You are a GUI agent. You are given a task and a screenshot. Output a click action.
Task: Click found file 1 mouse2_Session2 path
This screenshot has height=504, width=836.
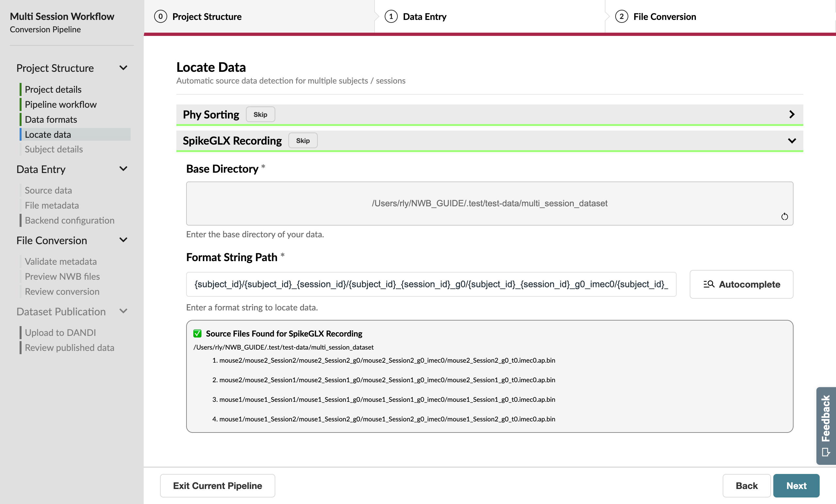click(x=387, y=360)
